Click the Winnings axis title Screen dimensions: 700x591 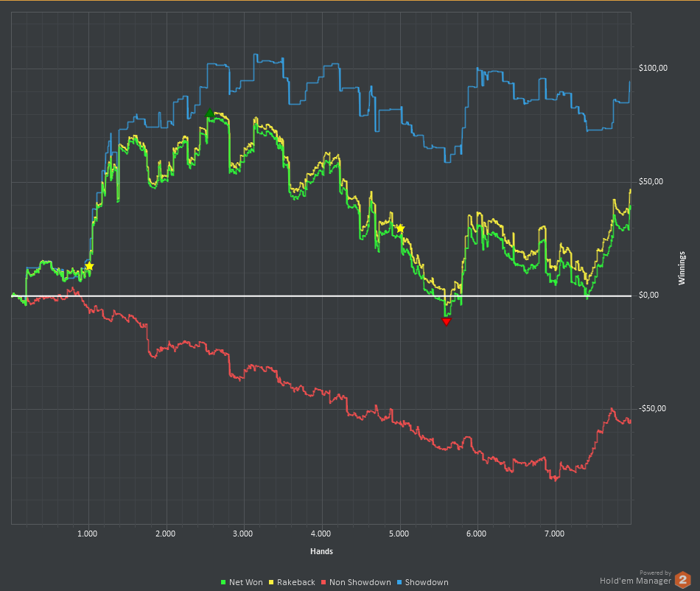[682, 268]
